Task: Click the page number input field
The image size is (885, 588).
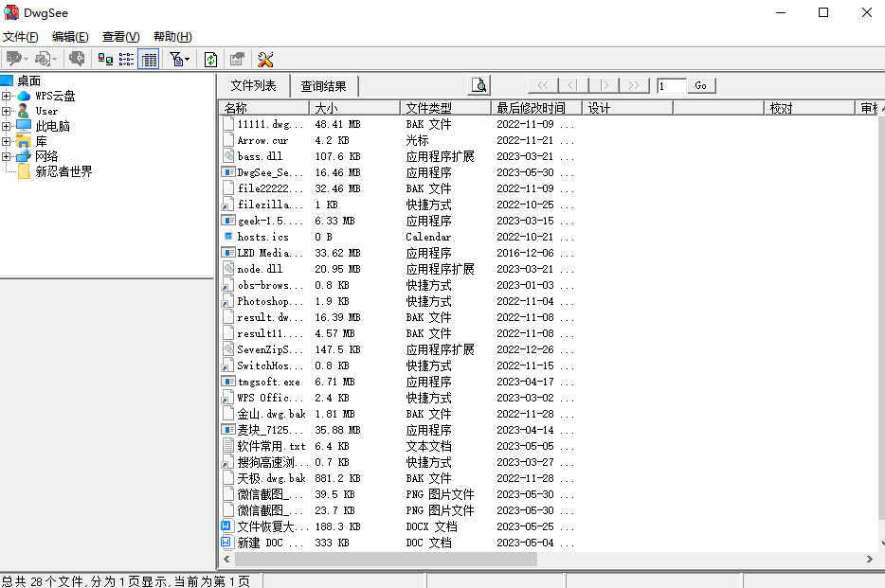Action: [x=671, y=86]
